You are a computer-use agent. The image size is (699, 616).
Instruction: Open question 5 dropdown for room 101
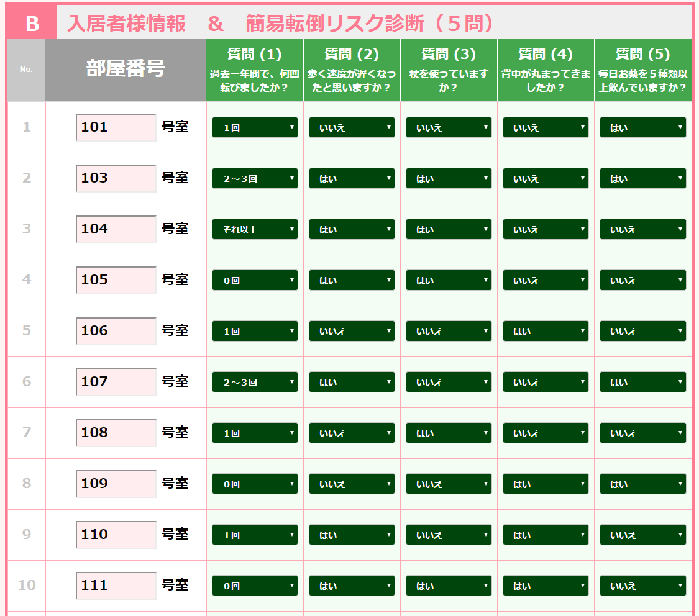tap(642, 127)
